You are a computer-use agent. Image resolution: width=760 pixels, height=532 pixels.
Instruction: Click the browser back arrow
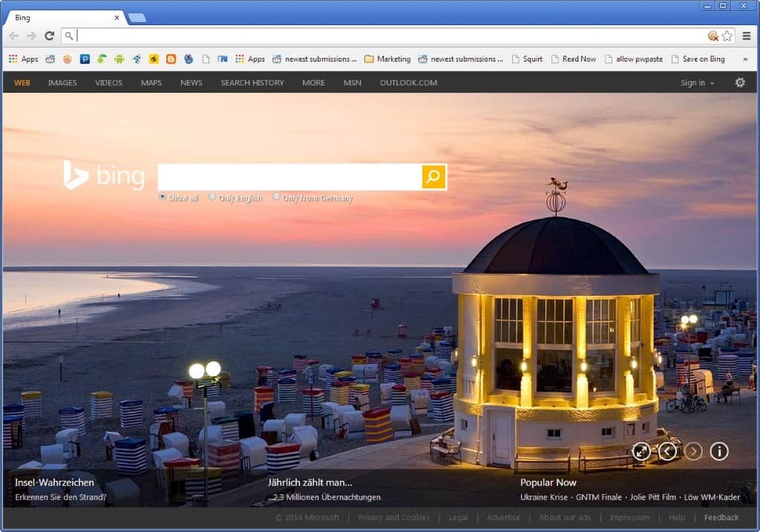[x=13, y=36]
